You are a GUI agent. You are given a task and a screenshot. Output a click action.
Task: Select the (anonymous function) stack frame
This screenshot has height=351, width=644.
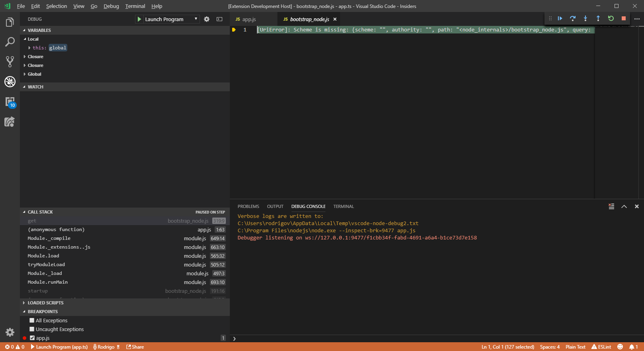point(125,229)
